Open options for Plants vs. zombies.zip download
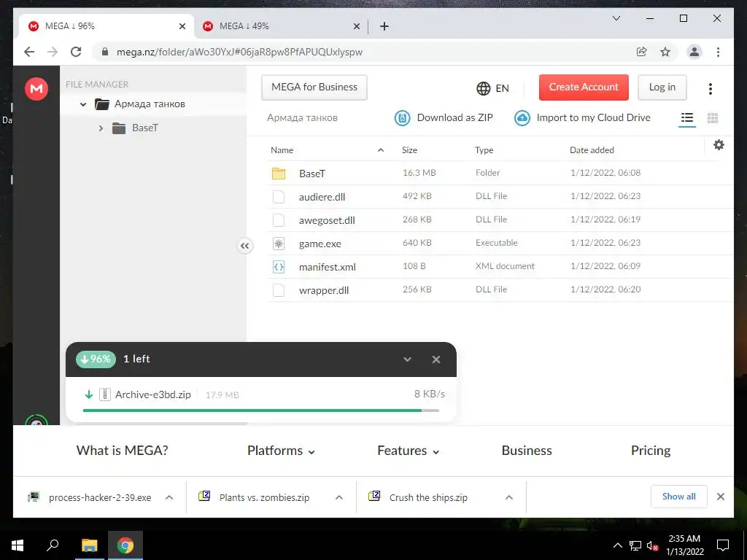The height and width of the screenshot is (560, 747). point(339,497)
